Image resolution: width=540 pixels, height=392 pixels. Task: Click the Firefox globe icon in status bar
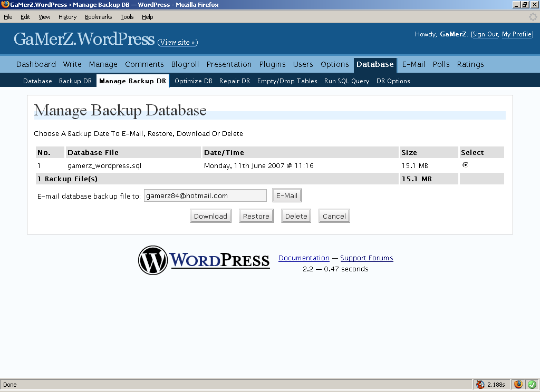[x=518, y=385]
